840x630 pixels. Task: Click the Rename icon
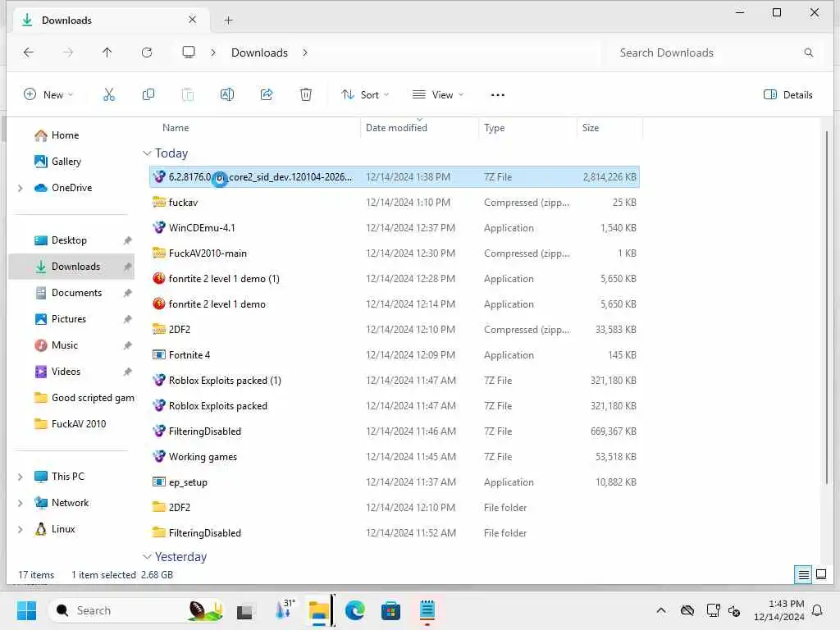point(227,95)
